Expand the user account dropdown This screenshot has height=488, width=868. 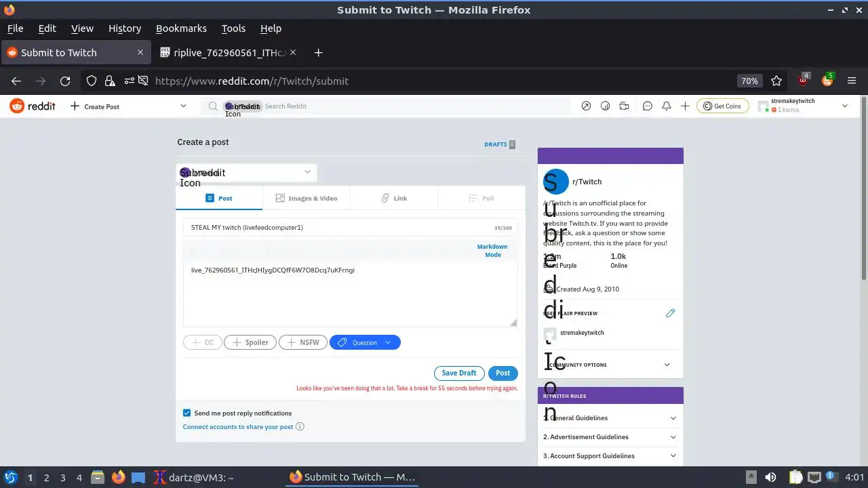[x=804, y=106]
